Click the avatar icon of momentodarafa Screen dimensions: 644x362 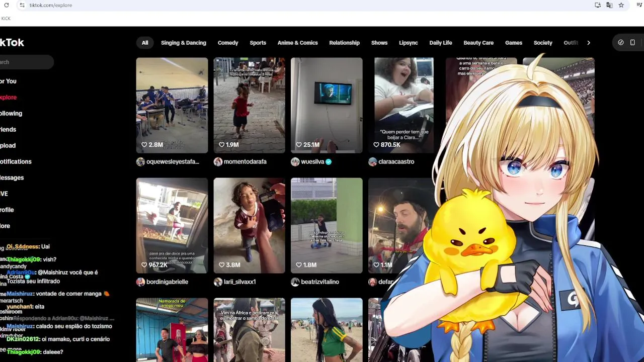(x=218, y=161)
